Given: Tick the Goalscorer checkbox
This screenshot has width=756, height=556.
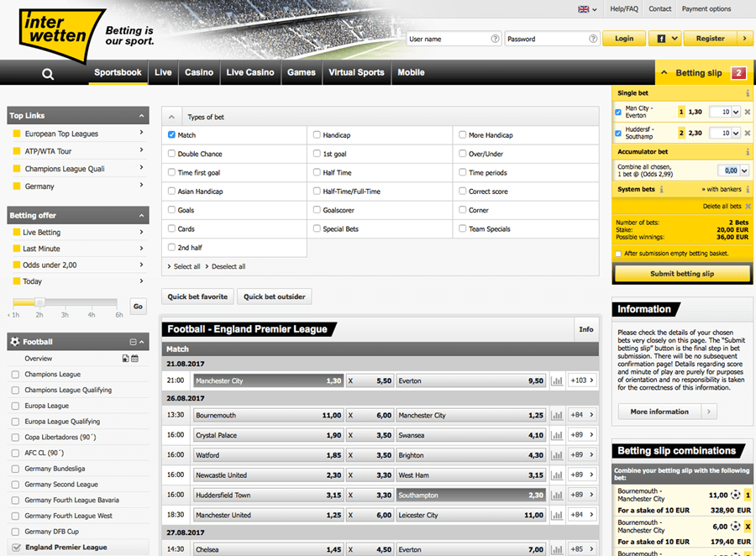Looking at the screenshot, I should point(317,210).
